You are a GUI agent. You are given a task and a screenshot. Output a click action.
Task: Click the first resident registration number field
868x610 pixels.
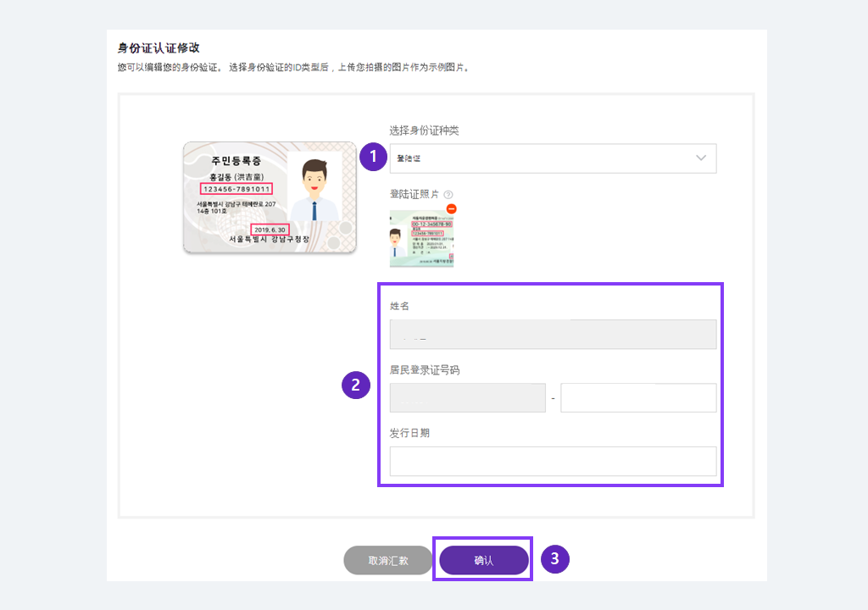tap(467, 397)
